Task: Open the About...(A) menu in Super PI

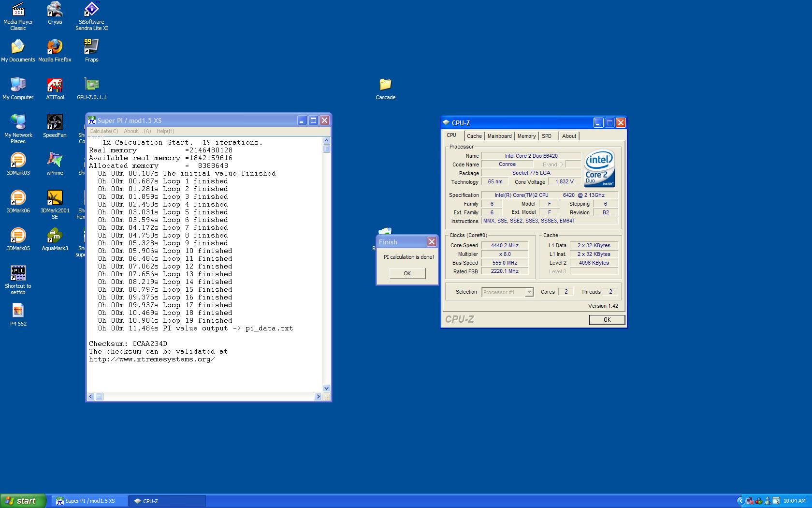Action: (x=137, y=131)
